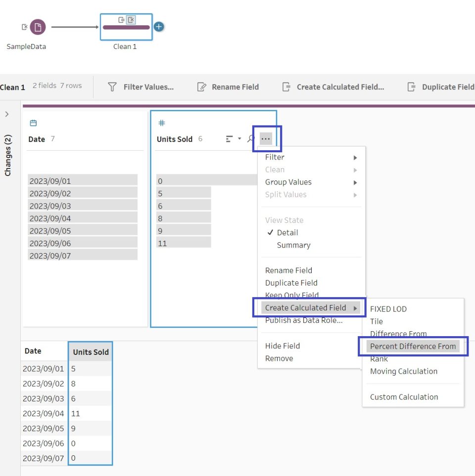This screenshot has width=475, height=476.
Task: Expand the Filter submenu
Action: coord(275,157)
